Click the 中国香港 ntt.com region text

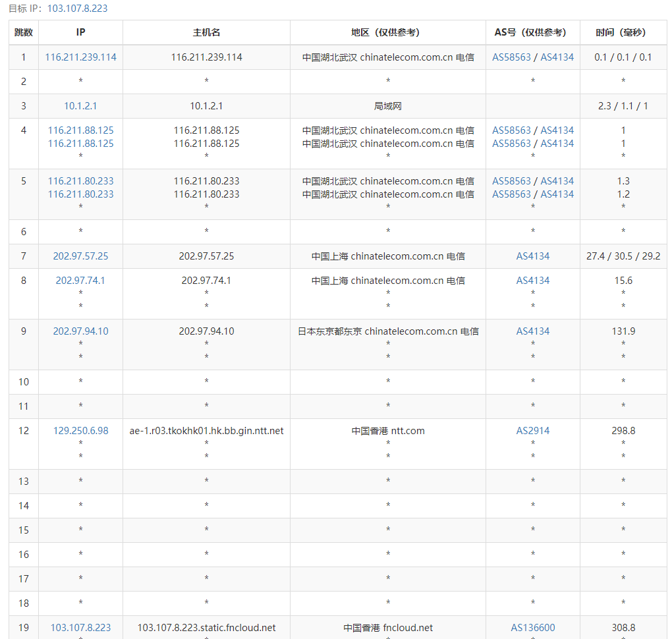[388, 430]
